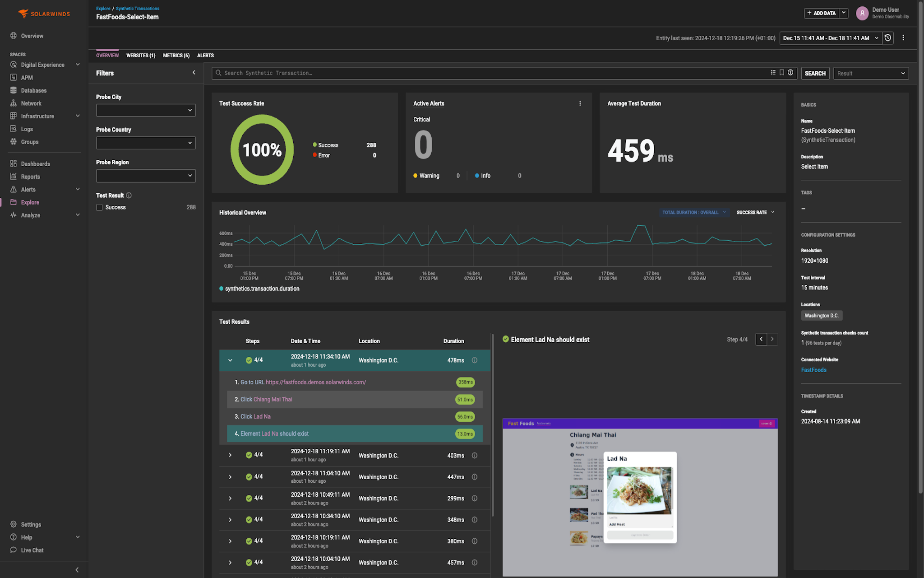Collapse the left navigation sidebar
This screenshot has height=578, width=924.
(x=77, y=570)
